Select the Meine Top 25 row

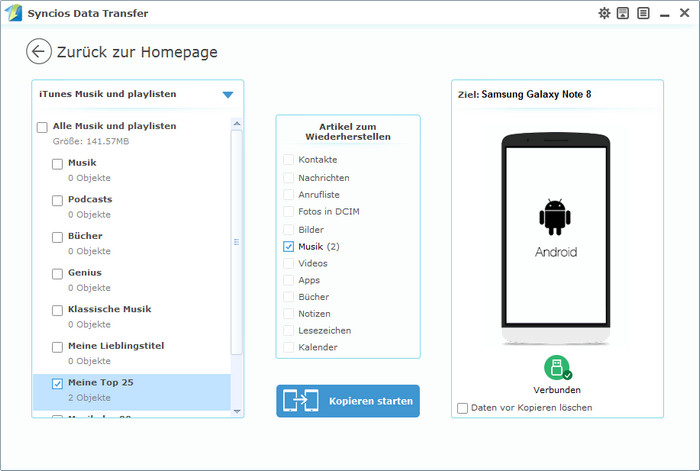[x=132, y=392]
